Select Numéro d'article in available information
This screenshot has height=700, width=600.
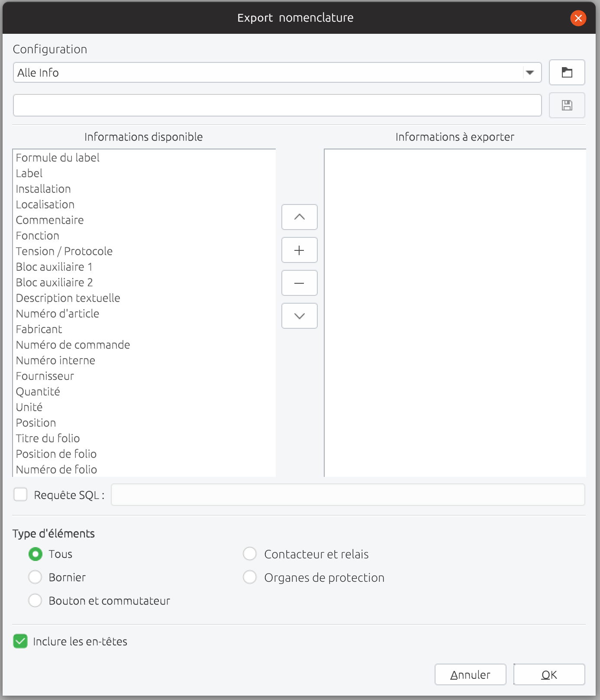[58, 314]
